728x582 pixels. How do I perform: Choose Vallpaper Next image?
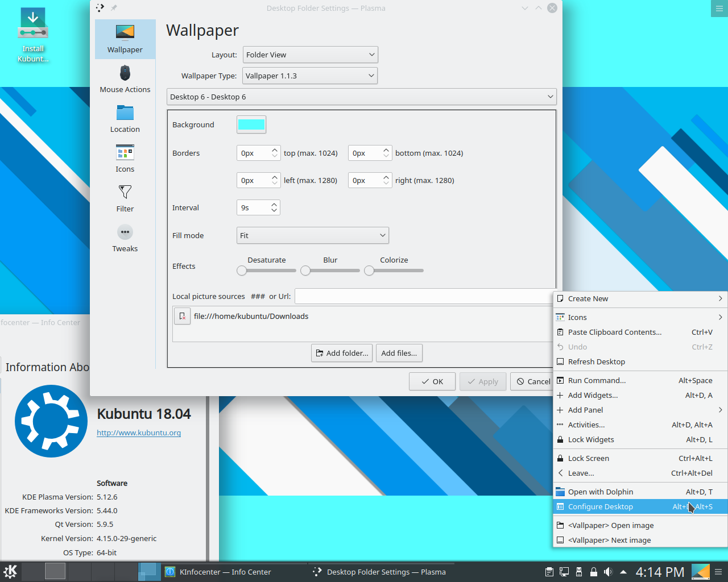640,540
